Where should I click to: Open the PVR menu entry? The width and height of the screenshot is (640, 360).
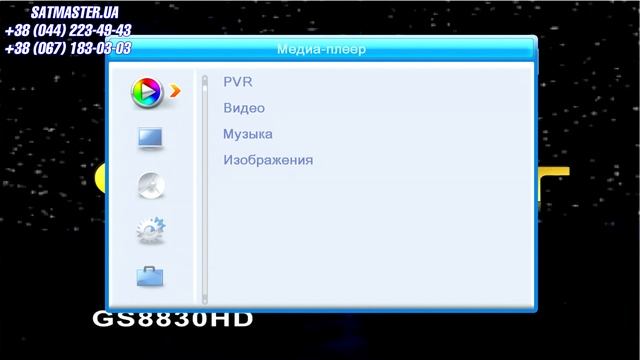[238, 82]
